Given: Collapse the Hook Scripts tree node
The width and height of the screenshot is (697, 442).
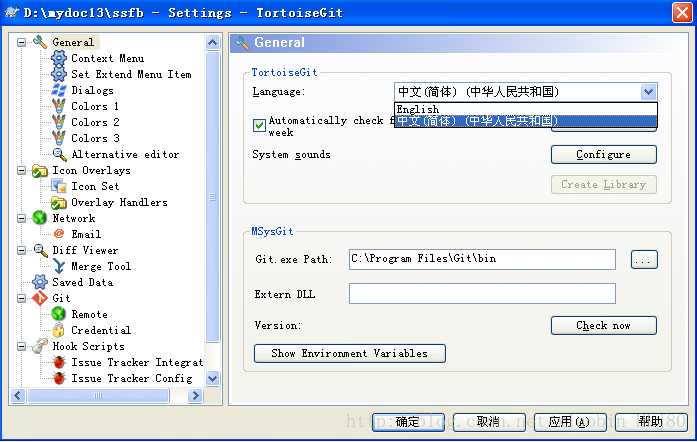Looking at the screenshot, I should coord(21,346).
